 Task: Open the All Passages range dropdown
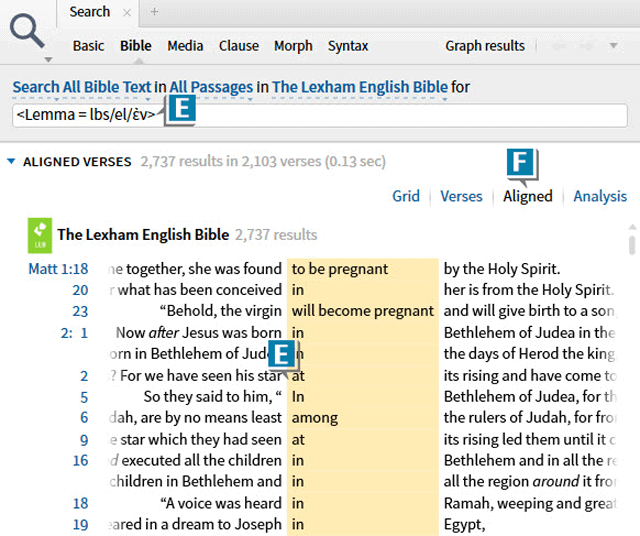(x=210, y=88)
